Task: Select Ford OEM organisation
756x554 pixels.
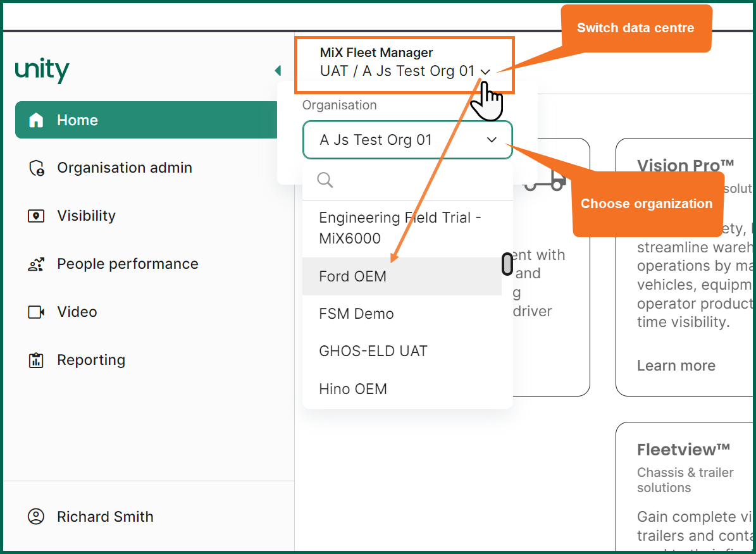Action: coord(402,276)
